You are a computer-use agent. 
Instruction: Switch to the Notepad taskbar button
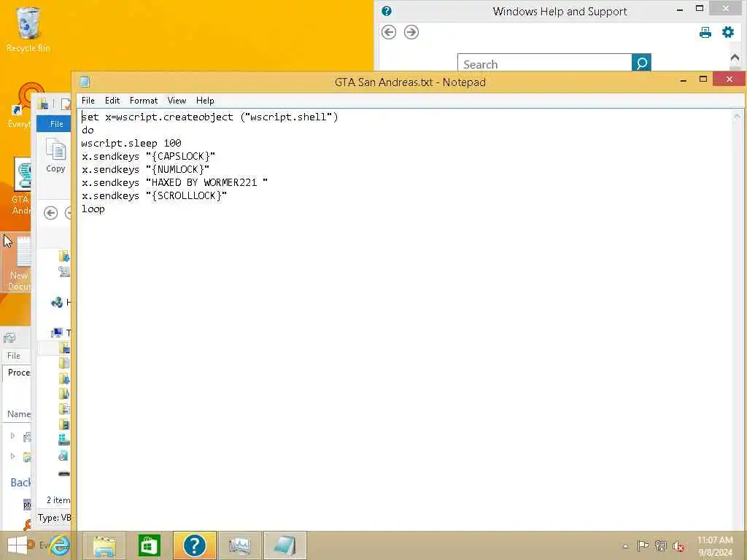[285, 545]
